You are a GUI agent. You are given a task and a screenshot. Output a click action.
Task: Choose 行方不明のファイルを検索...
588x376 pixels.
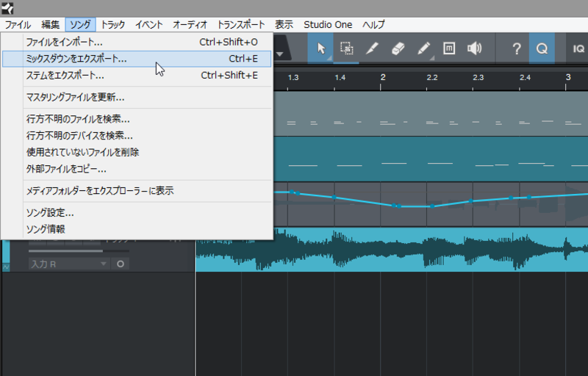tap(137, 119)
